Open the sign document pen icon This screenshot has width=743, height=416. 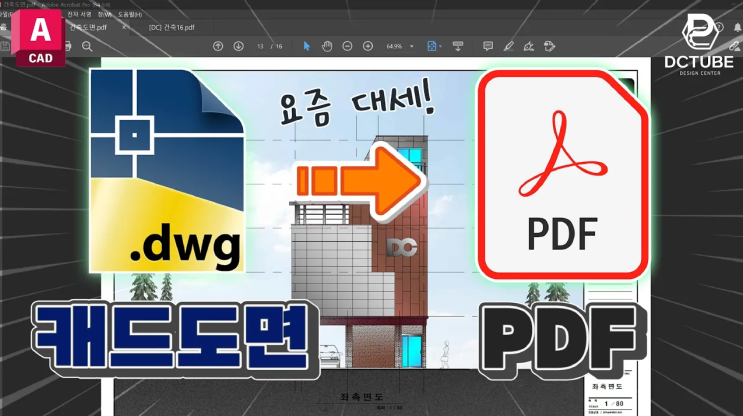click(529, 46)
